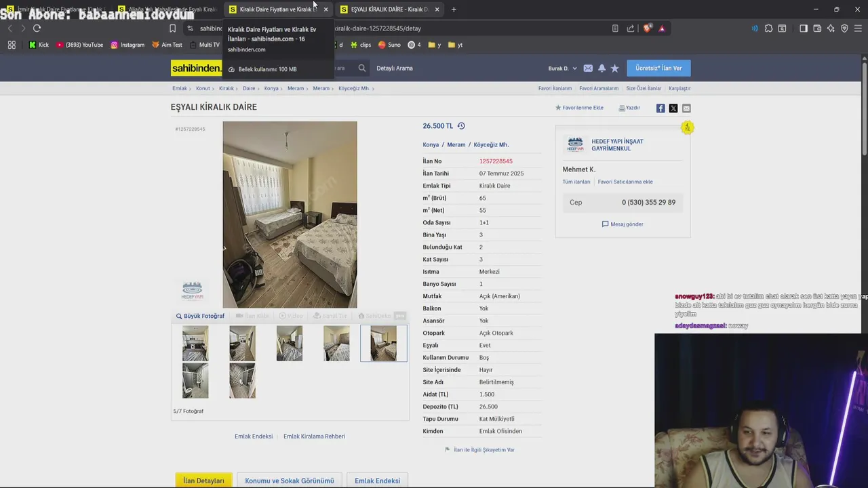The width and height of the screenshot is (868, 488).
Task: Open the 'yt' bookmarks folder
Action: click(x=455, y=45)
